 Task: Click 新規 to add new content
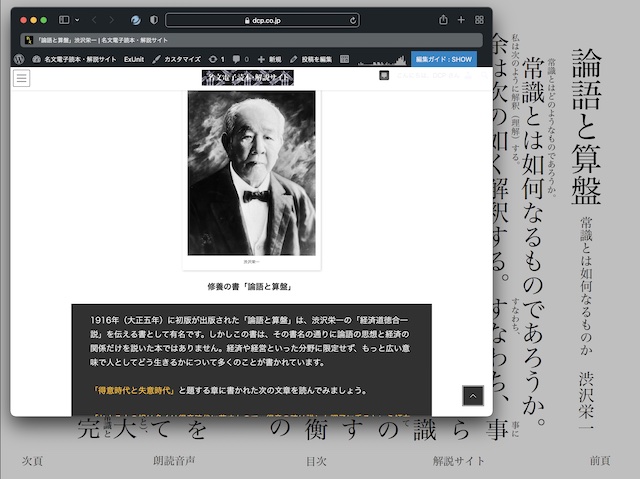[x=269, y=59]
